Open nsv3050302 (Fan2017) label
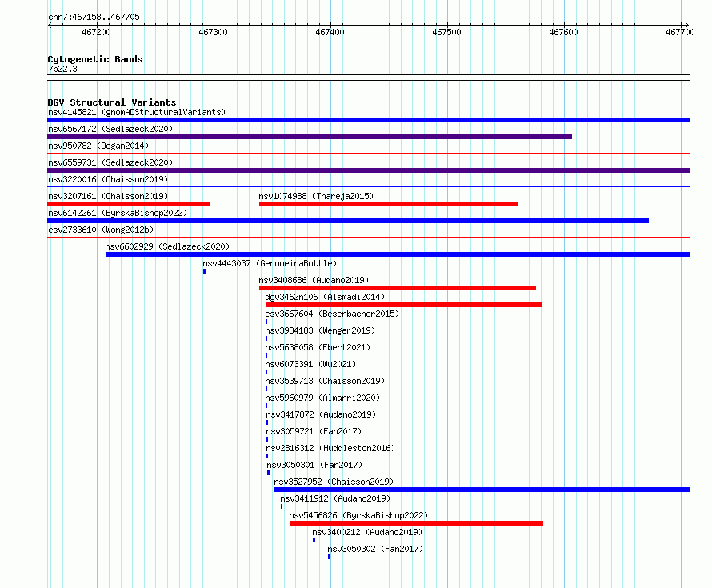This screenshot has height=588, width=712. (x=375, y=549)
